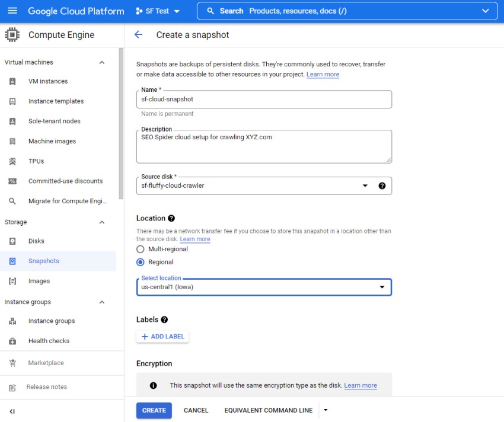Click the Labels help question mark icon
This screenshot has height=422, width=504.
(164, 319)
